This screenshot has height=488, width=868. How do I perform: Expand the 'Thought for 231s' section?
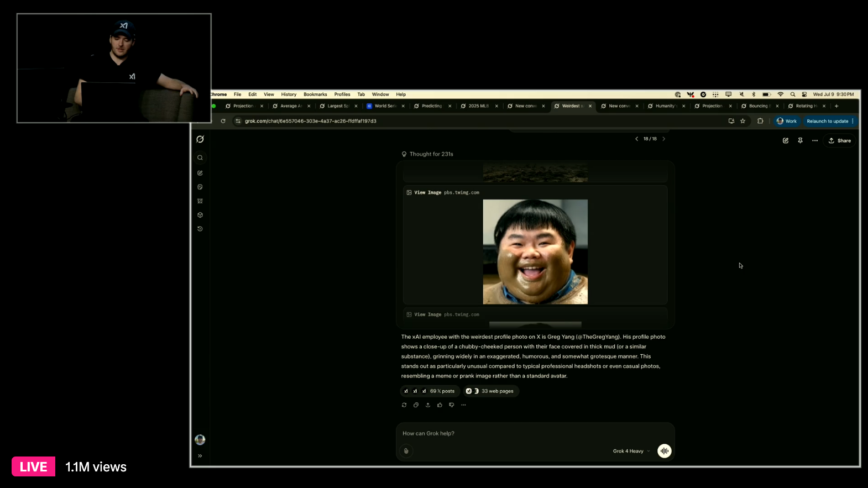(x=427, y=154)
